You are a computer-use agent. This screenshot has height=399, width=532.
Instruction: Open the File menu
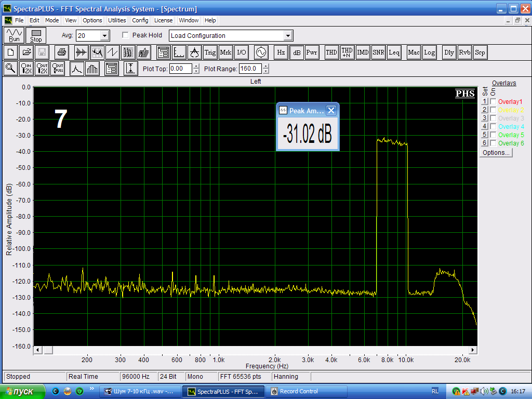point(19,20)
